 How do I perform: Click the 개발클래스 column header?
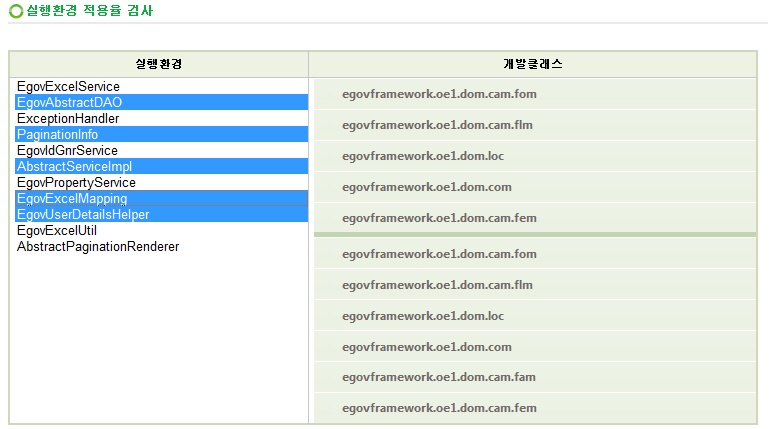click(532, 64)
